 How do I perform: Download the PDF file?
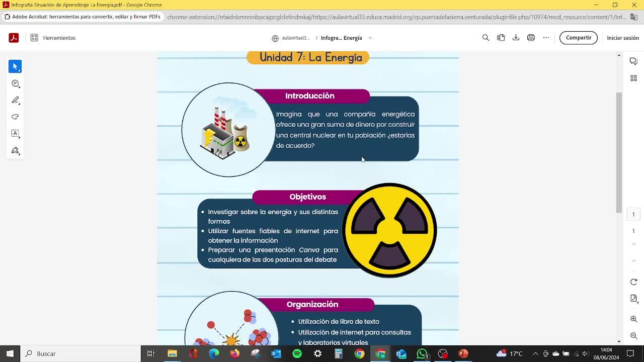coord(516,38)
